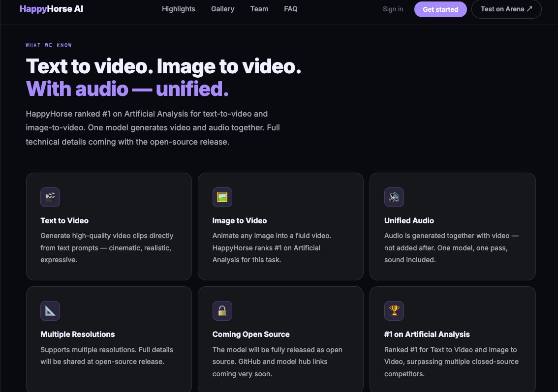This screenshot has height=392, width=558.
Task: Select the Image to Video card title
Action: (240, 220)
